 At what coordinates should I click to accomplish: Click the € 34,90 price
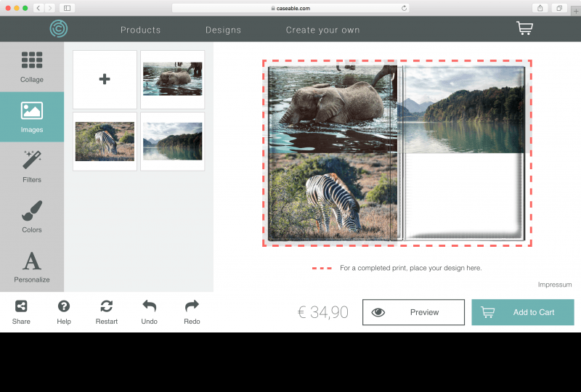pyautogui.click(x=323, y=312)
